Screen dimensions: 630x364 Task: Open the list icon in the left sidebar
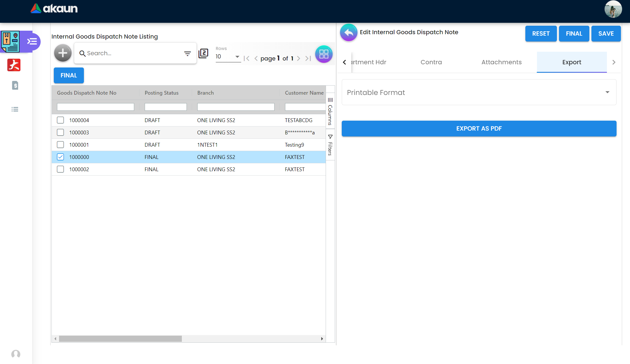(x=15, y=109)
